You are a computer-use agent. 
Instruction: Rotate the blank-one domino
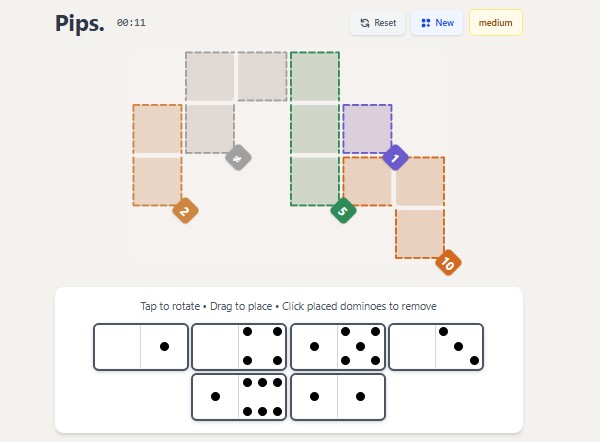click(x=140, y=347)
